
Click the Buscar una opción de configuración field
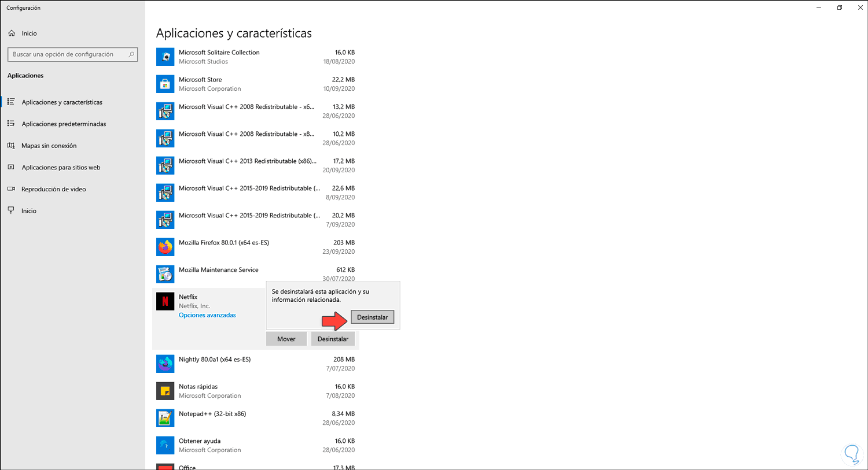(72, 54)
